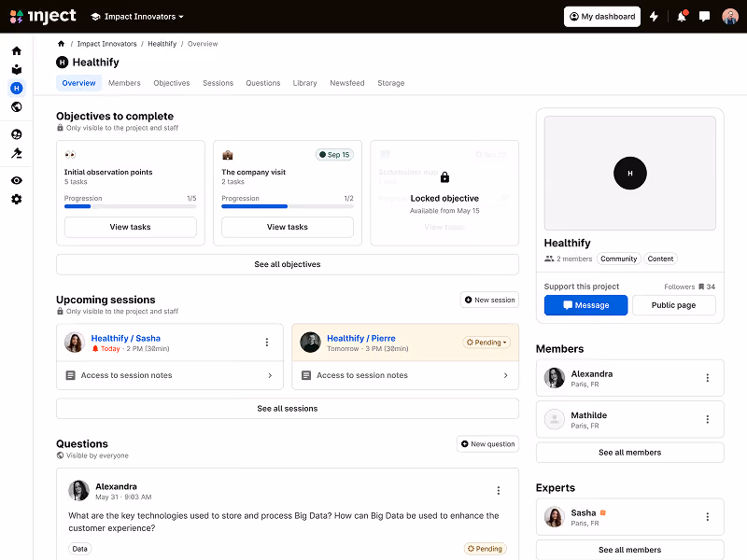The image size is (747, 560).
Task: Open the sidebar settings gear
Action: [x=17, y=199]
